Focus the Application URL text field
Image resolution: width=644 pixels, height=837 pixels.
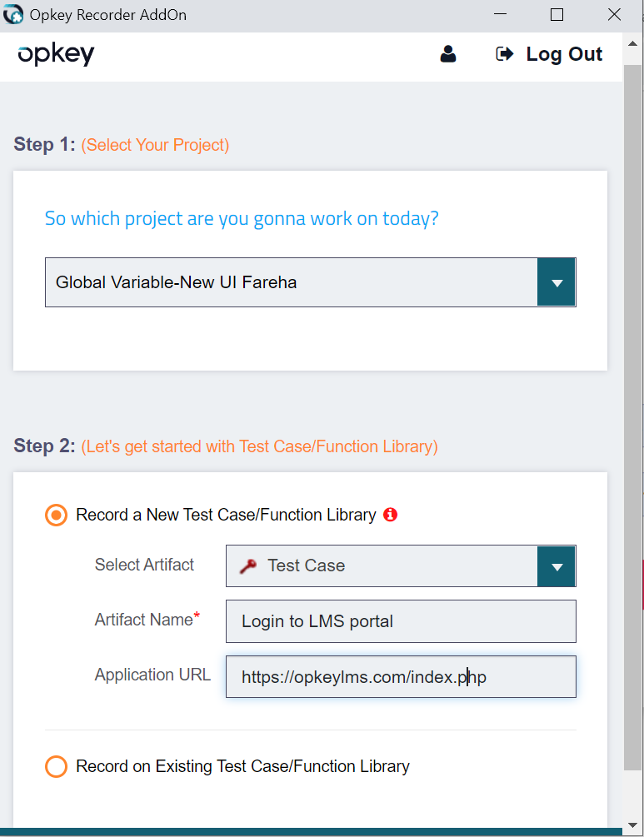[x=400, y=677]
